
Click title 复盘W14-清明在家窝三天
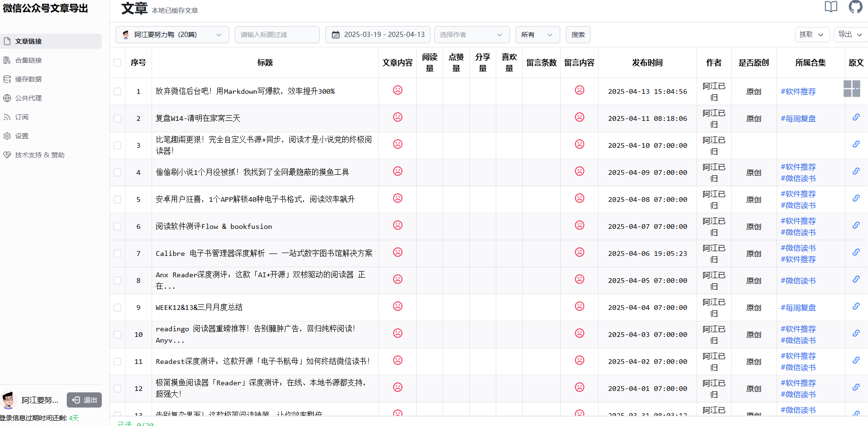(198, 118)
